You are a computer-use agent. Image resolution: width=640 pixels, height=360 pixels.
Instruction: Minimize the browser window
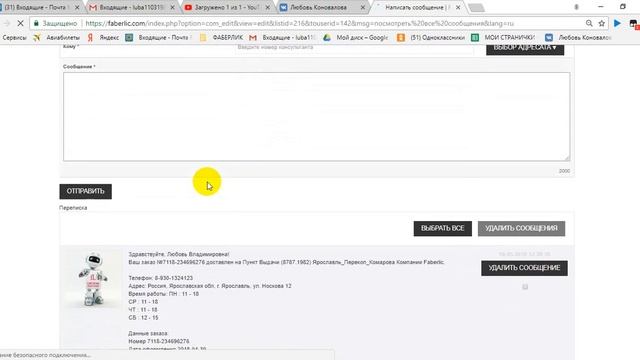pyautogui.click(x=600, y=7)
